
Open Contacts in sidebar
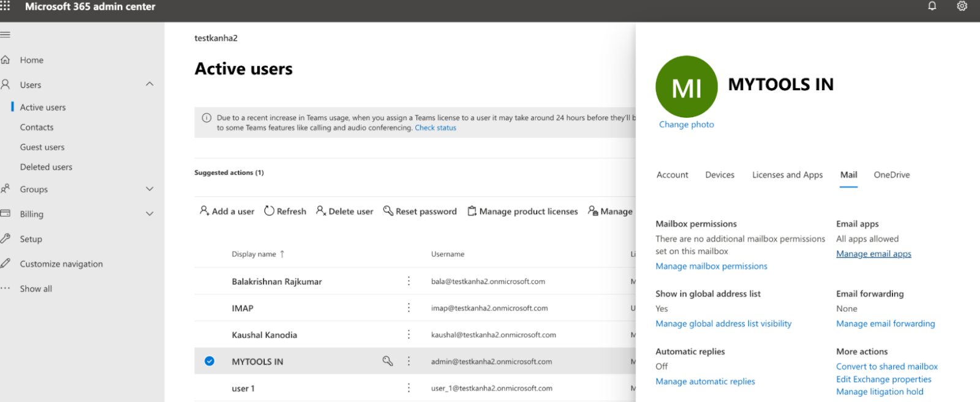coord(37,127)
